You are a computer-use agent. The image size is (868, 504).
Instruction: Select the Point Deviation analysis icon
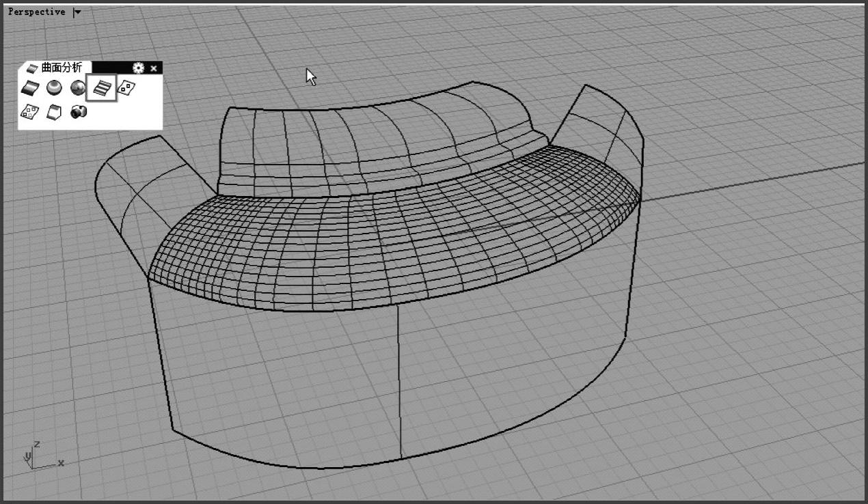coord(127,87)
